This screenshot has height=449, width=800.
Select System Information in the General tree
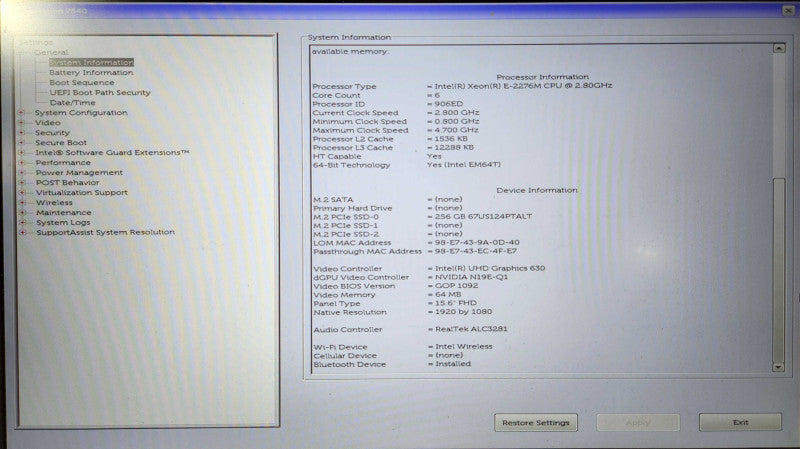91,62
